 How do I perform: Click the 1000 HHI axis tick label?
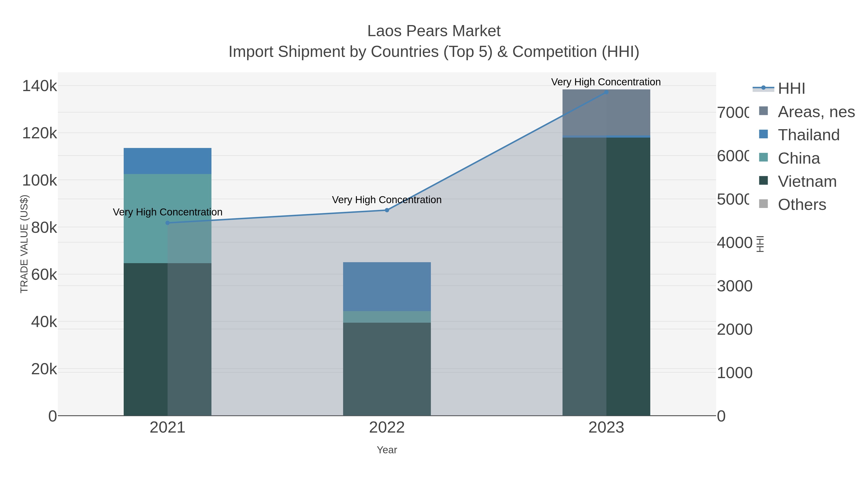coord(735,373)
